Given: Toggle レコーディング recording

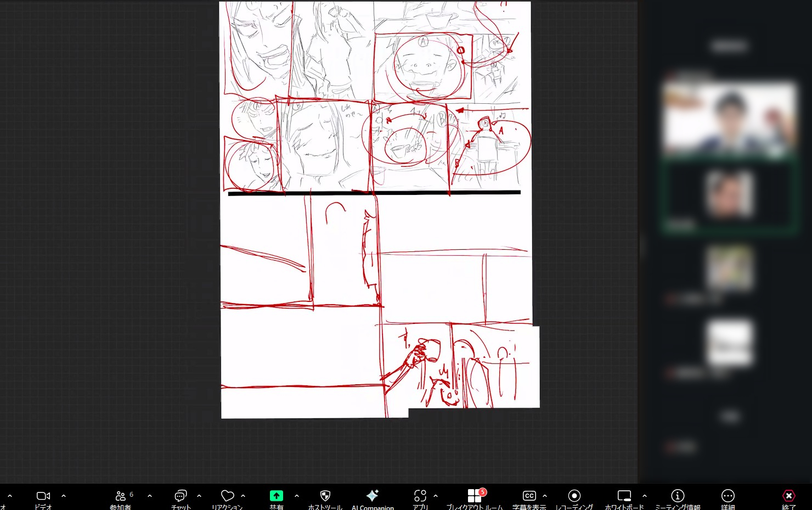Looking at the screenshot, I should [574, 496].
